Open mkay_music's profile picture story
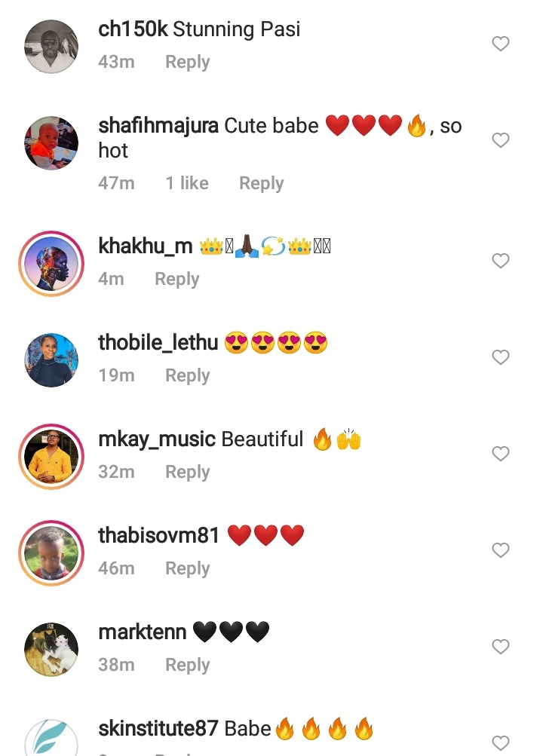Screen dimensions: 543x756 51,457
